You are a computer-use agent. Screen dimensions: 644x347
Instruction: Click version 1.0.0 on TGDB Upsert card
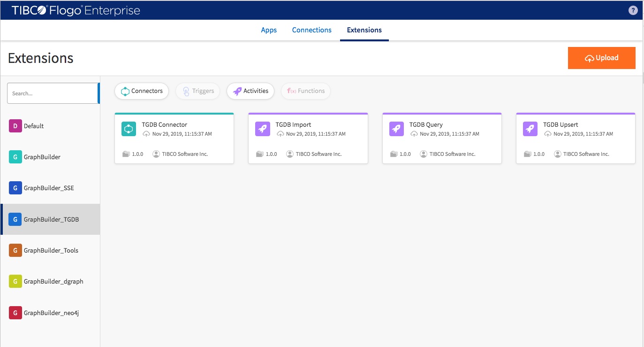[539, 154]
